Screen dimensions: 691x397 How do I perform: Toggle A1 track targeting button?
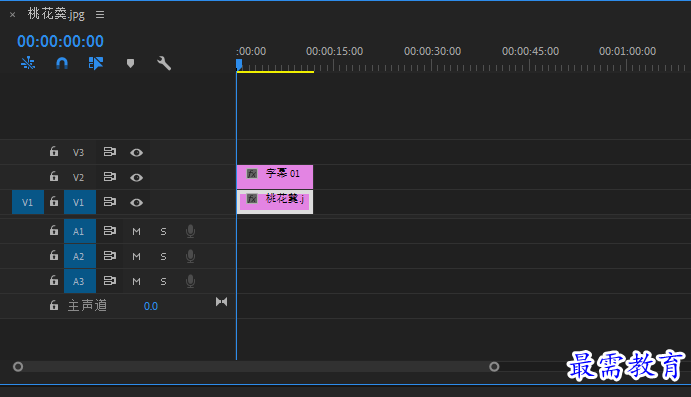click(x=80, y=231)
